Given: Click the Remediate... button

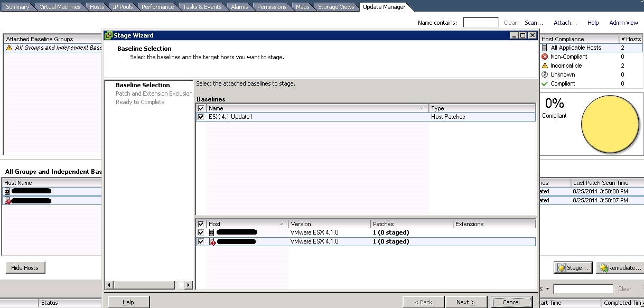Looking at the screenshot, I should tap(620, 268).
